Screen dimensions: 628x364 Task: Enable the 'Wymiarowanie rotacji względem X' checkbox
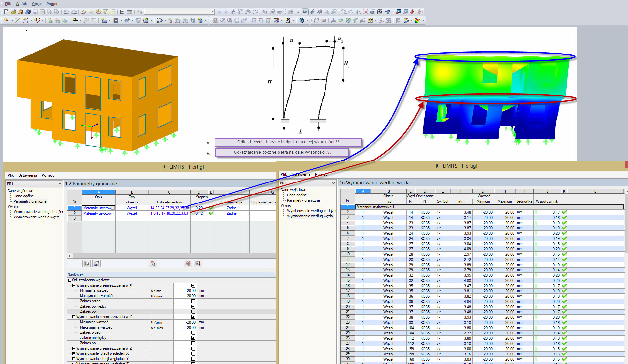(193, 354)
